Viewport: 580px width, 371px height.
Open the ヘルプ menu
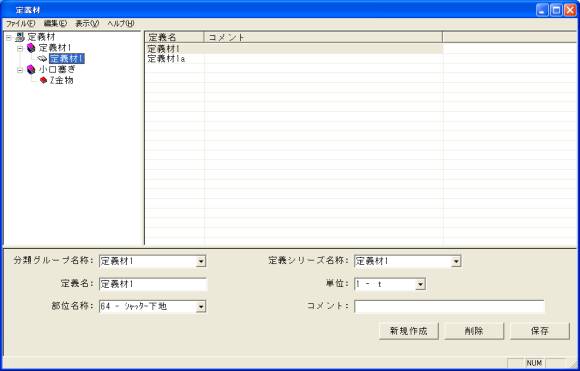point(121,23)
